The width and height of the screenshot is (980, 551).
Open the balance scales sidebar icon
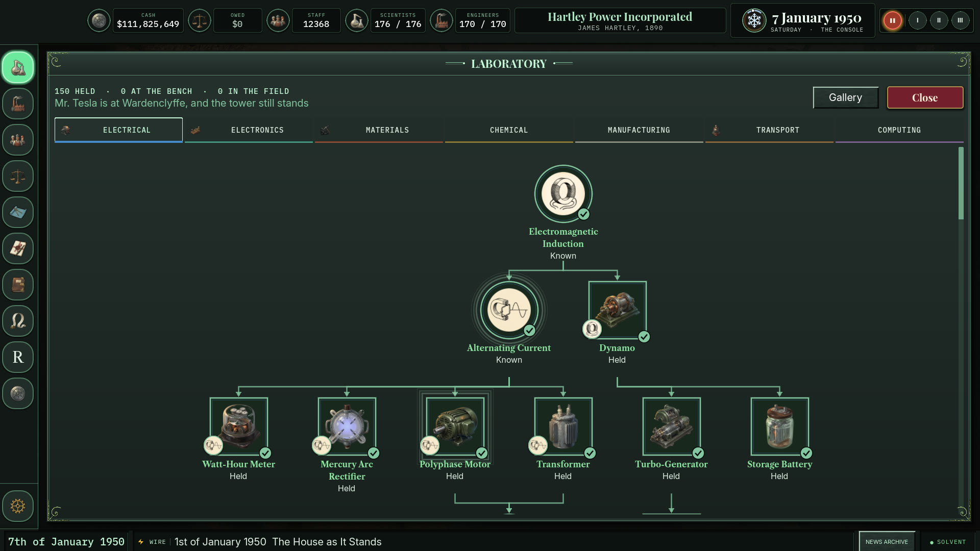(x=18, y=176)
